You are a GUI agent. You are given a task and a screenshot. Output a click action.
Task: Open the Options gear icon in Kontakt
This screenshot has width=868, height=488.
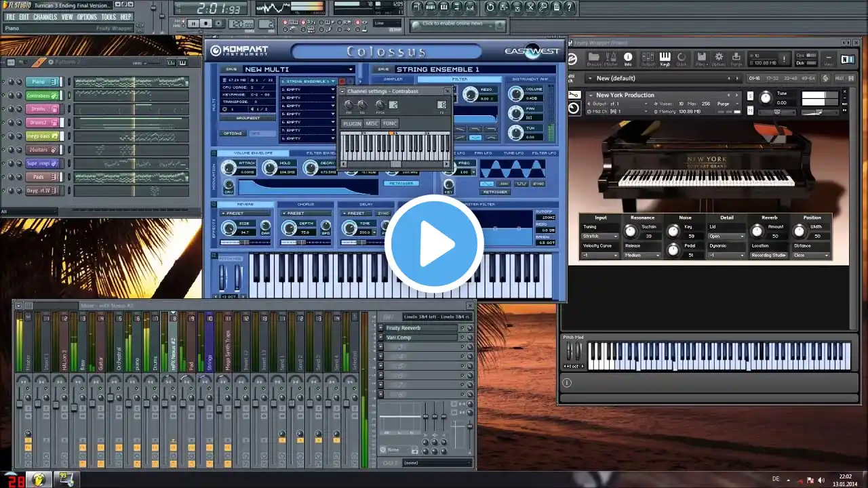point(718,59)
